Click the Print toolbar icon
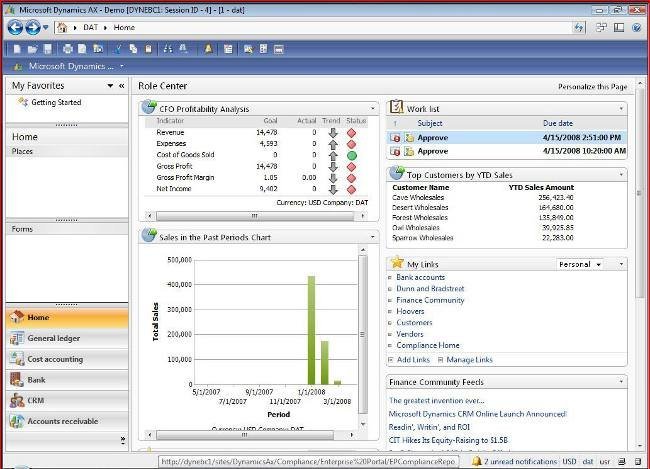This screenshot has height=469, width=650. coord(67,49)
